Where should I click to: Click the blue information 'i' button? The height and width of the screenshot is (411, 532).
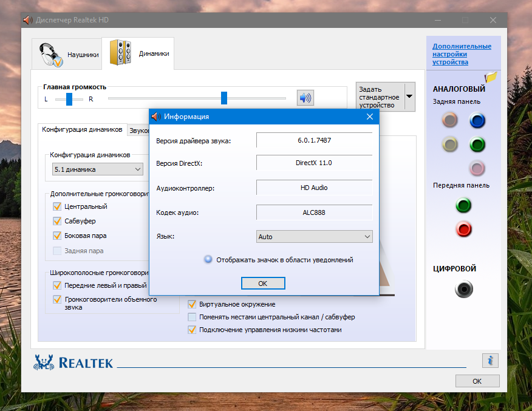pos(490,361)
